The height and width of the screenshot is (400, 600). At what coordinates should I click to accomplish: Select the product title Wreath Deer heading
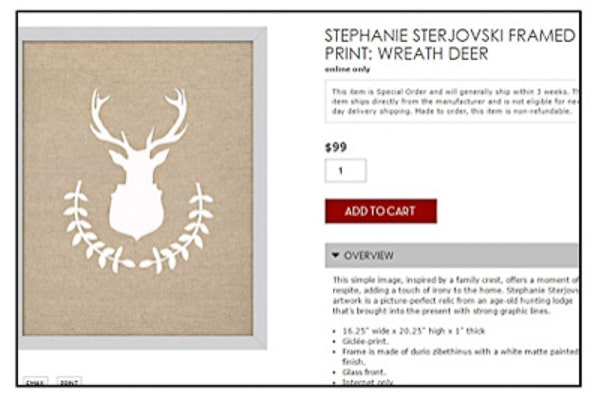(450, 44)
